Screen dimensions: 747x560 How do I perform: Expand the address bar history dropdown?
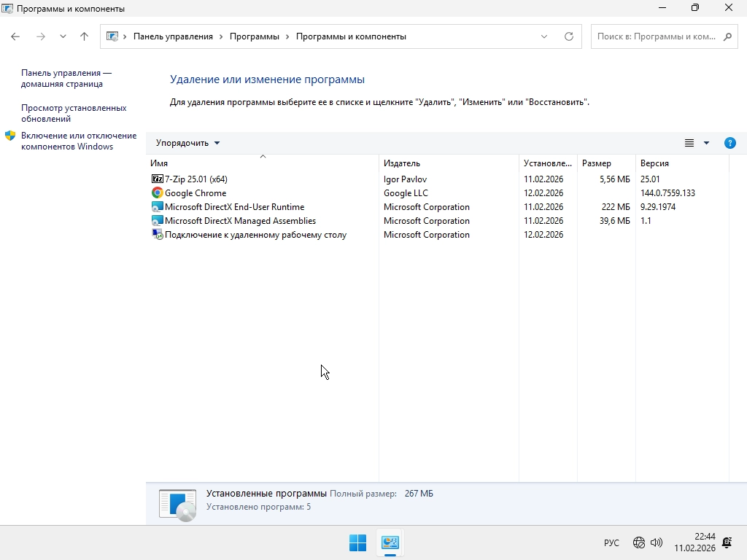[x=544, y=36]
